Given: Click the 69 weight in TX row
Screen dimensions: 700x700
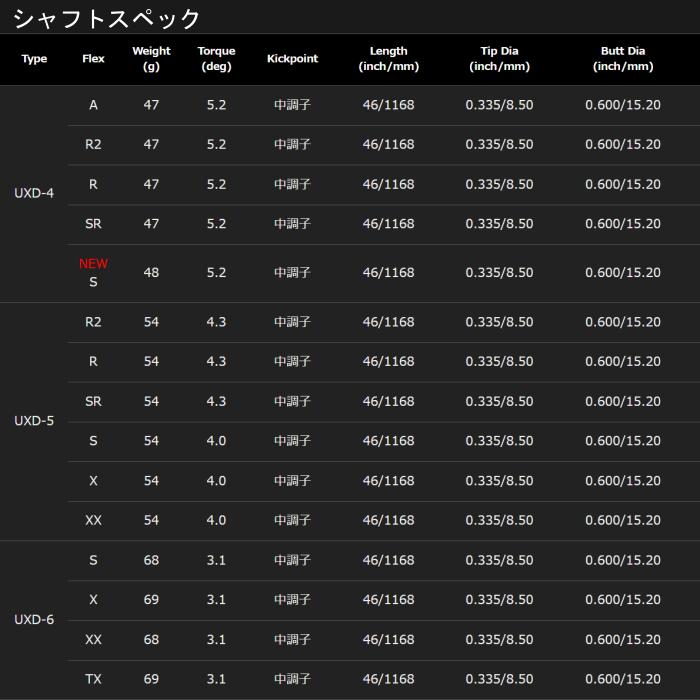Looking at the screenshot, I should (x=151, y=679).
